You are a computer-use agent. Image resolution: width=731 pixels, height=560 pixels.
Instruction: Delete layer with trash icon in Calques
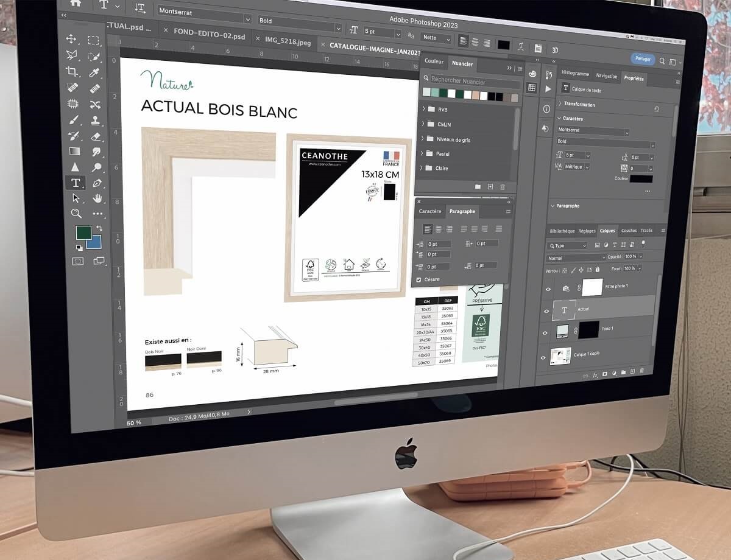pyautogui.click(x=641, y=371)
